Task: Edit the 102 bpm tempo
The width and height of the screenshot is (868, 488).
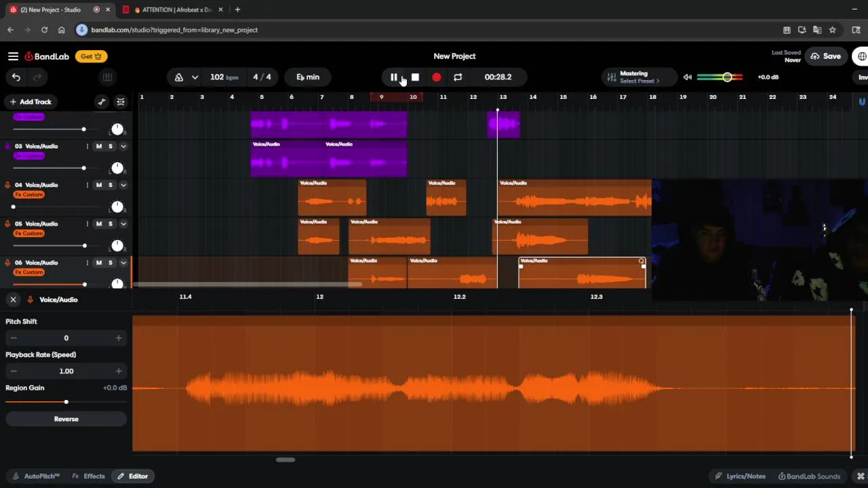Action: [x=224, y=77]
